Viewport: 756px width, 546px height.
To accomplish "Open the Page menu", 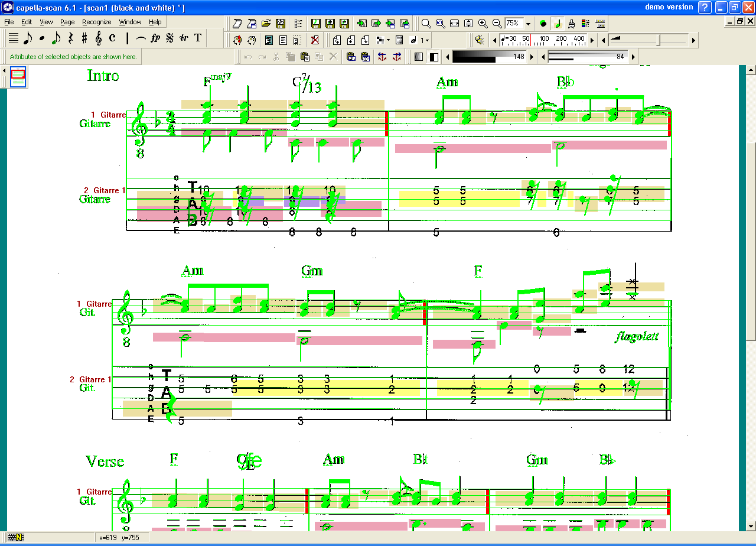I will point(67,22).
